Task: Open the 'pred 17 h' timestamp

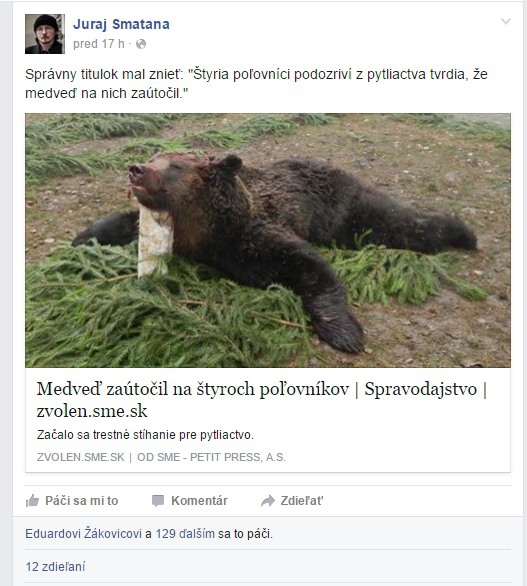Action: point(99,44)
